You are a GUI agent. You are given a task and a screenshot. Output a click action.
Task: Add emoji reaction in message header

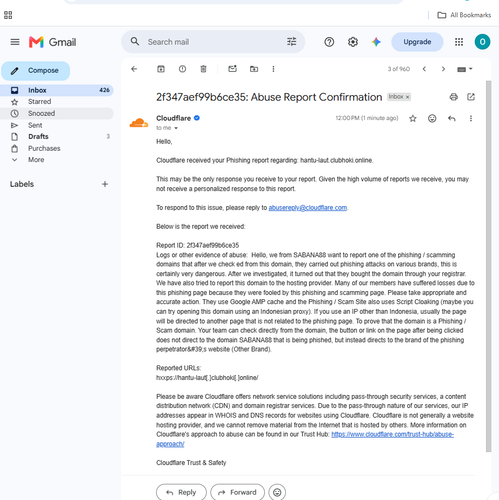click(432, 118)
